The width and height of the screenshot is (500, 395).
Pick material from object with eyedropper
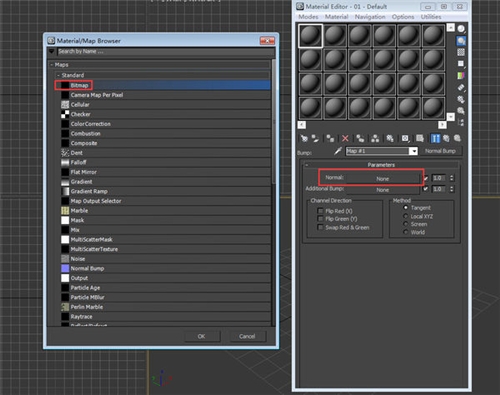(338, 151)
